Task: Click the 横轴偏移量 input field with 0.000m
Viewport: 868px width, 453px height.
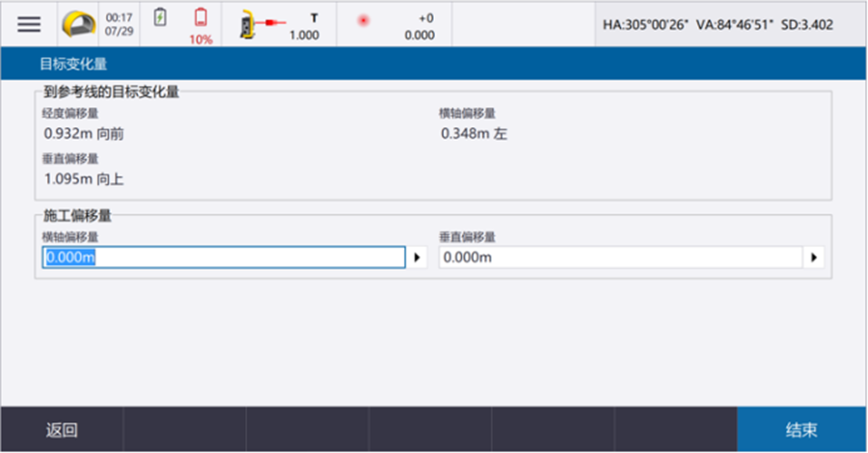Action: (224, 257)
